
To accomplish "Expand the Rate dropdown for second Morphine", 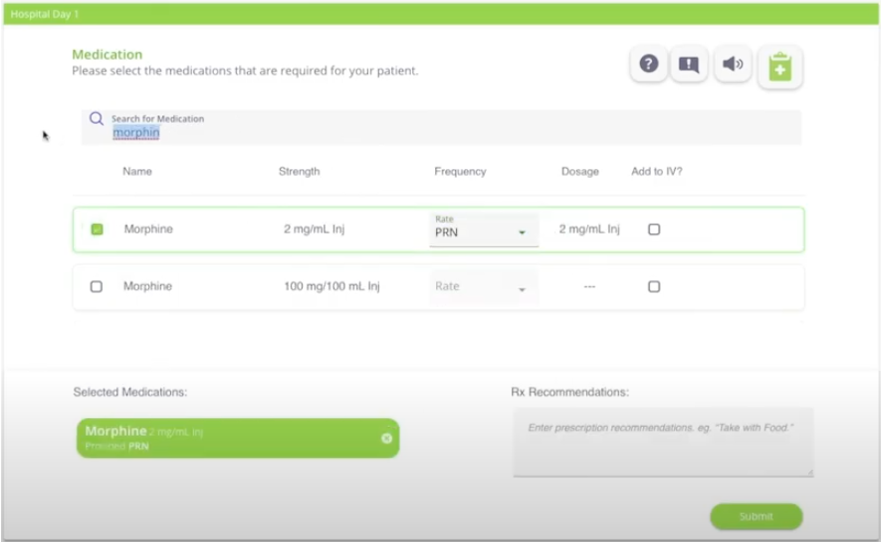I will coord(483,287).
